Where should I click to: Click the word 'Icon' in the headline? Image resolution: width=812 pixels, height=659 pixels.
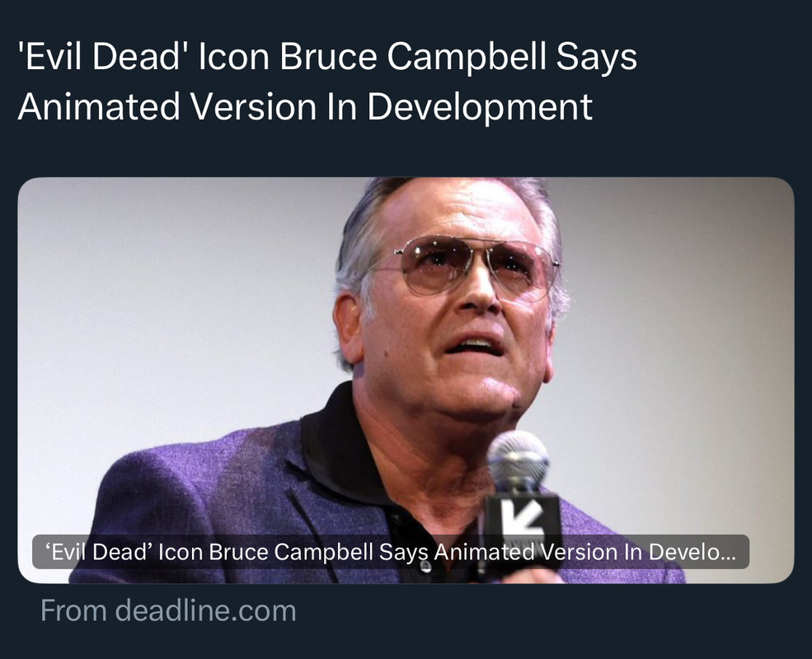pyautogui.click(x=234, y=56)
